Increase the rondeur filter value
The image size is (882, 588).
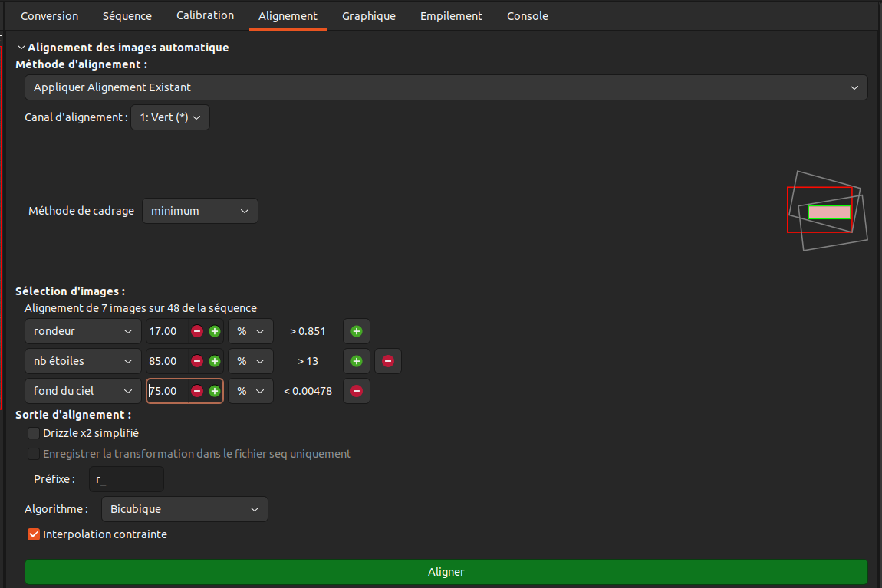pos(215,331)
